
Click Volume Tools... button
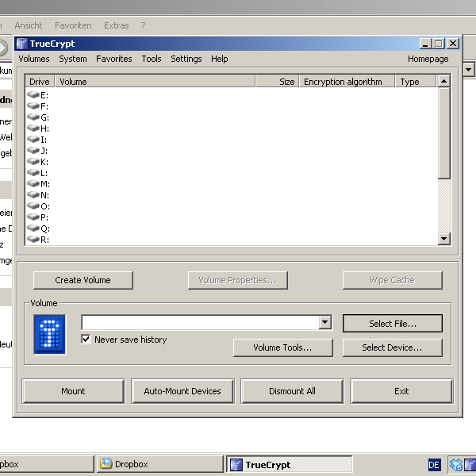click(x=283, y=347)
